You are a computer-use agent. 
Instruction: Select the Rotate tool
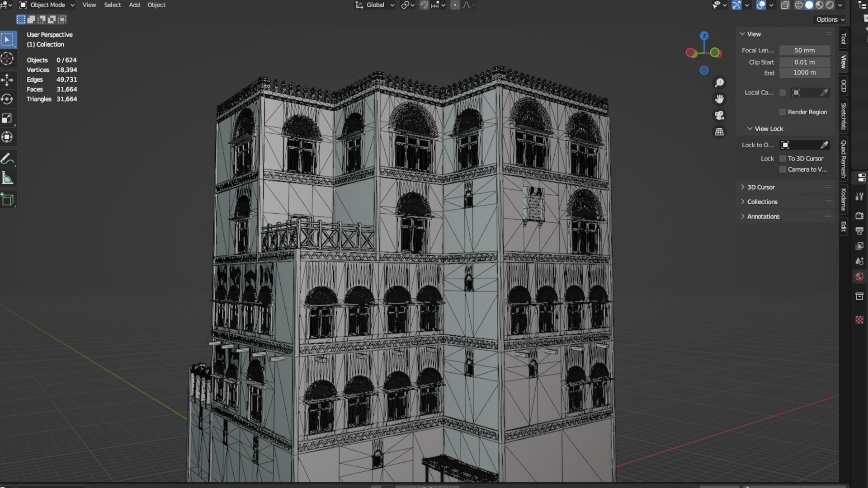[x=7, y=99]
